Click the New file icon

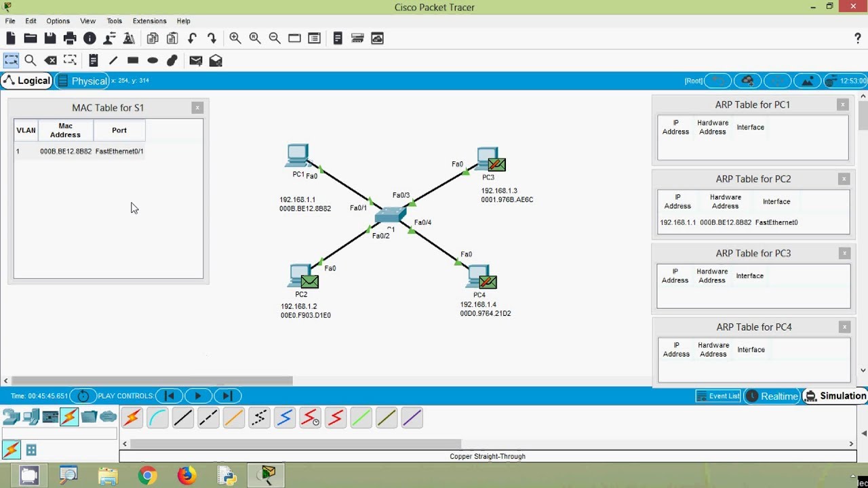pos(11,39)
